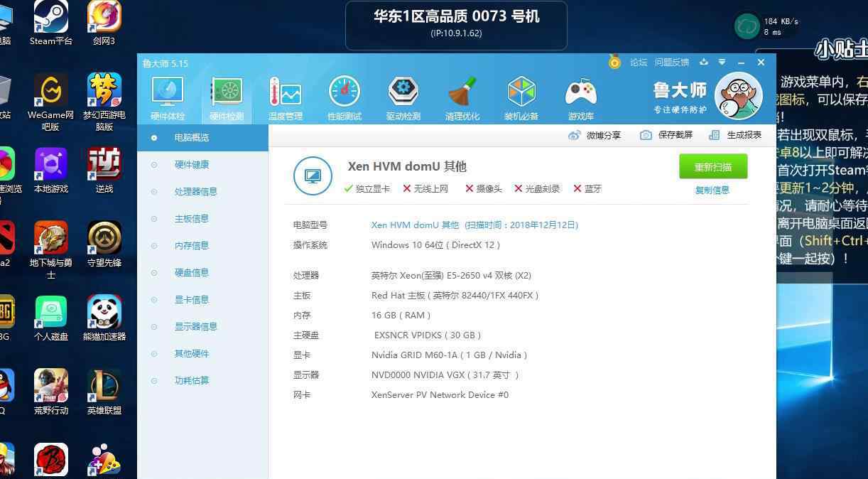Click the download tray icon in title bar
The image size is (868, 479).
tap(704, 63)
